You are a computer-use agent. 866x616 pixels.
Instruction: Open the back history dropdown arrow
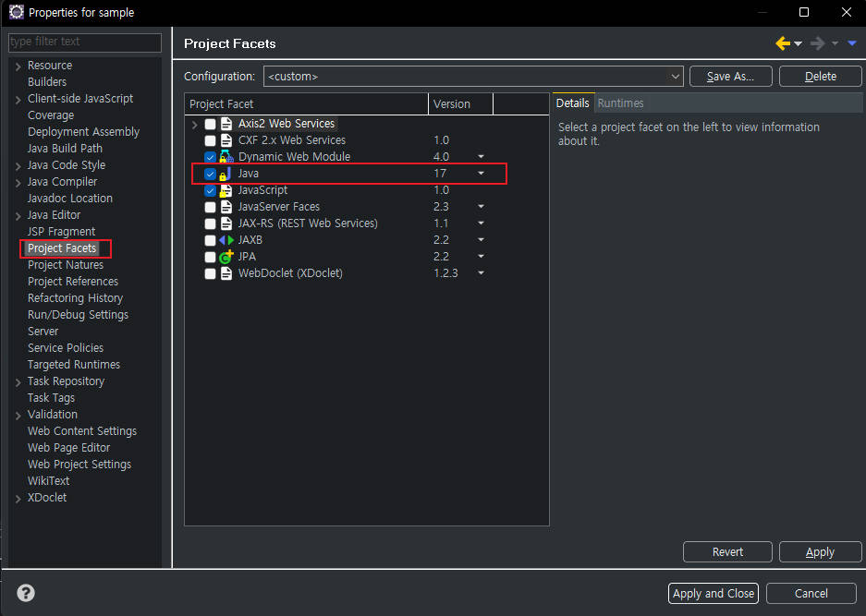(798, 43)
